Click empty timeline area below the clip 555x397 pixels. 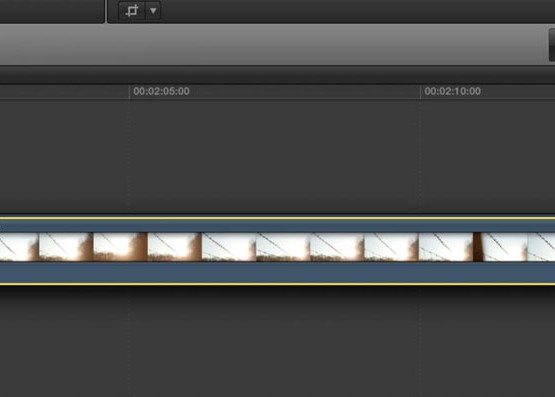pyautogui.click(x=278, y=341)
